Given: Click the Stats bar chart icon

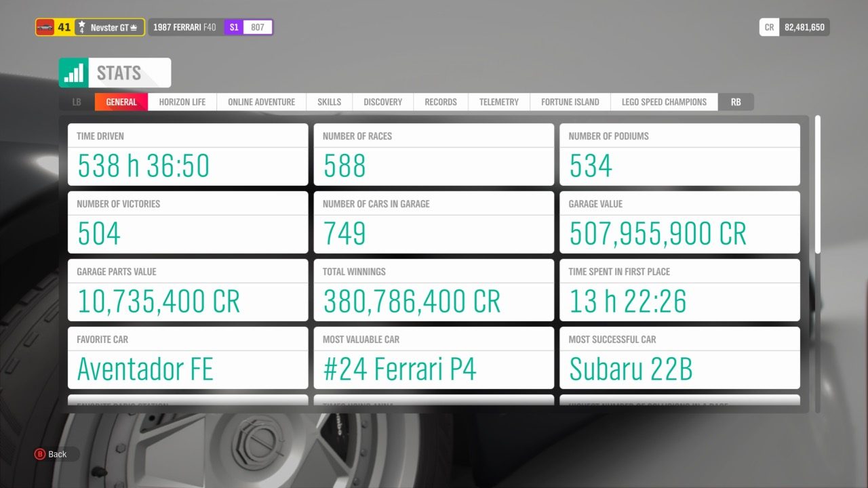Looking at the screenshot, I should (x=74, y=73).
